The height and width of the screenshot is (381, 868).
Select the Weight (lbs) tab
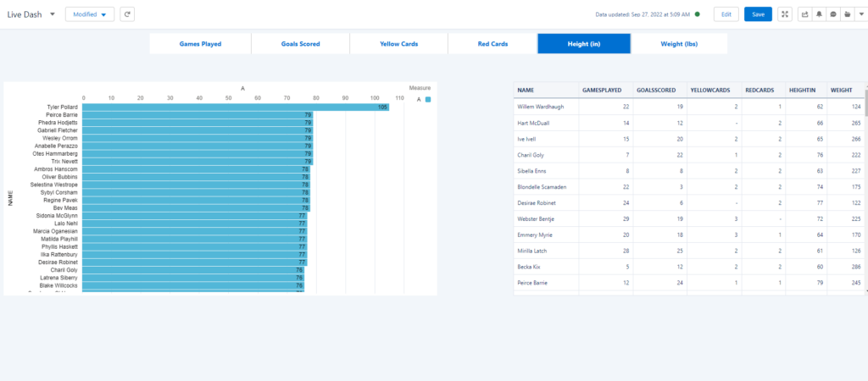tap(679, 44)
